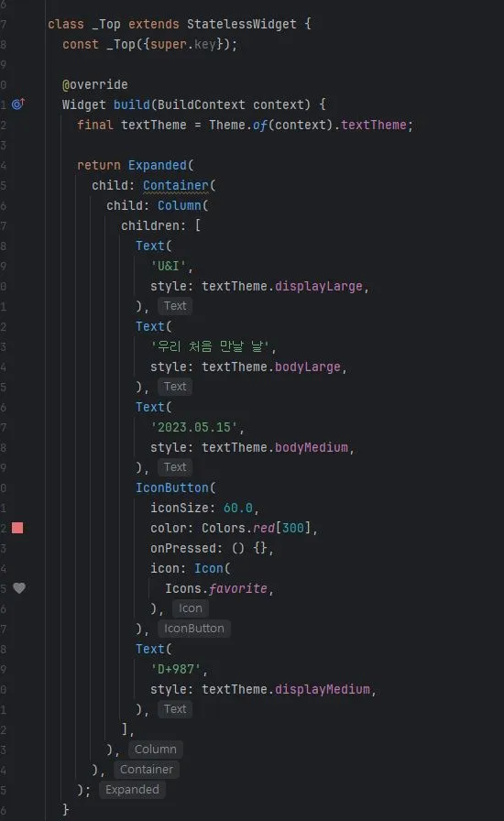Click the gray 'Expanded' closing label hint
The height and width of the screenshot is (821, 504).
pyautogui.click(x=132, y=790)
